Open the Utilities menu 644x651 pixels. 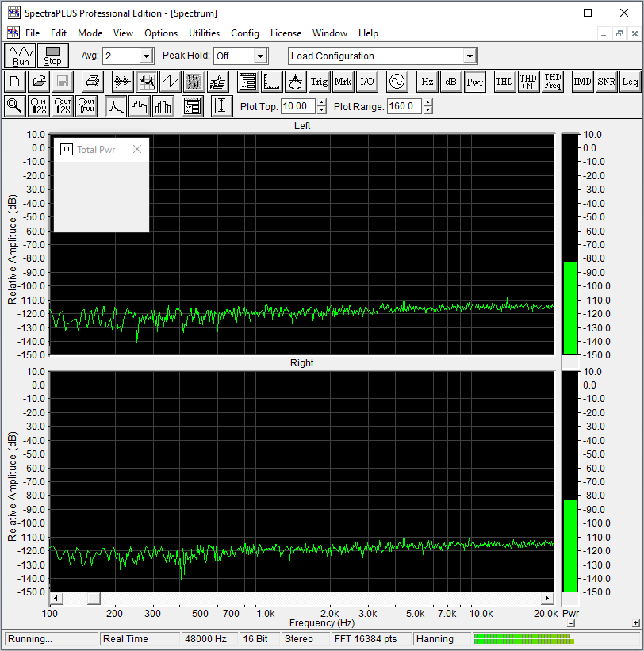point(204,33)
